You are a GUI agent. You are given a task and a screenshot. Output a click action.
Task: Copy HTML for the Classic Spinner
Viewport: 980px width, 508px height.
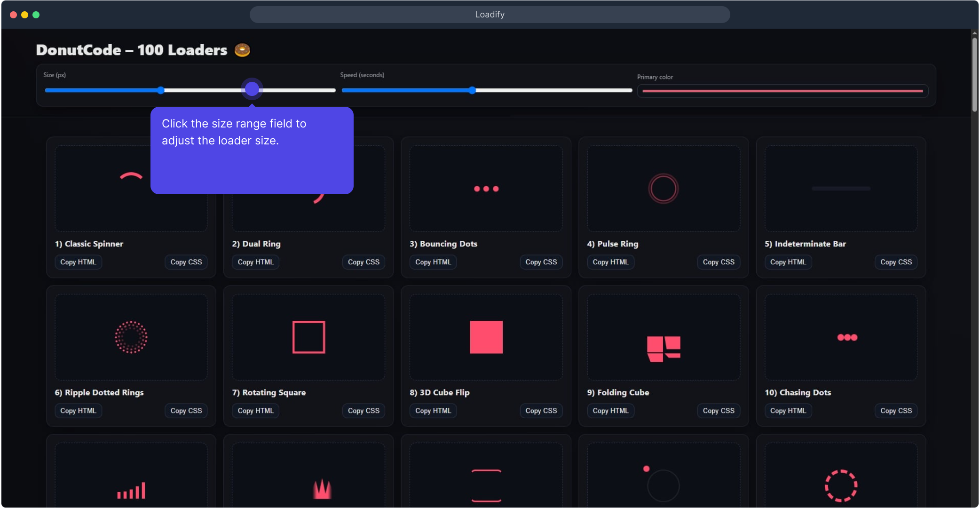tap(78, 262)
